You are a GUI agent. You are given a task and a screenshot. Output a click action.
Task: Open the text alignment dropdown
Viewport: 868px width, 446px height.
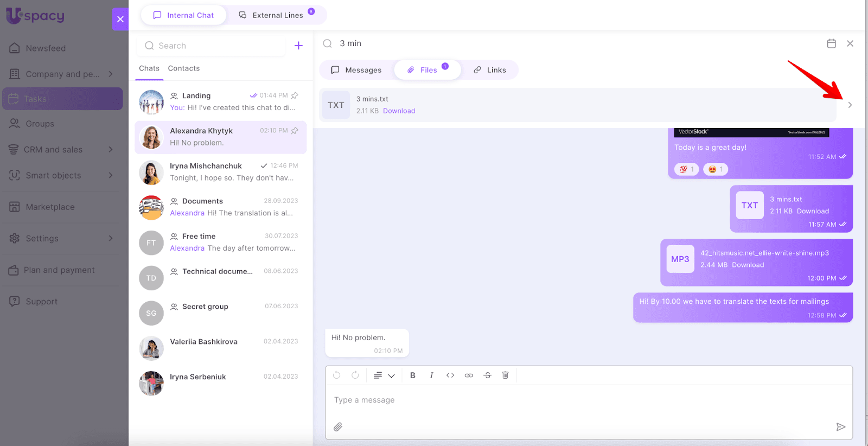click(384, 375)
